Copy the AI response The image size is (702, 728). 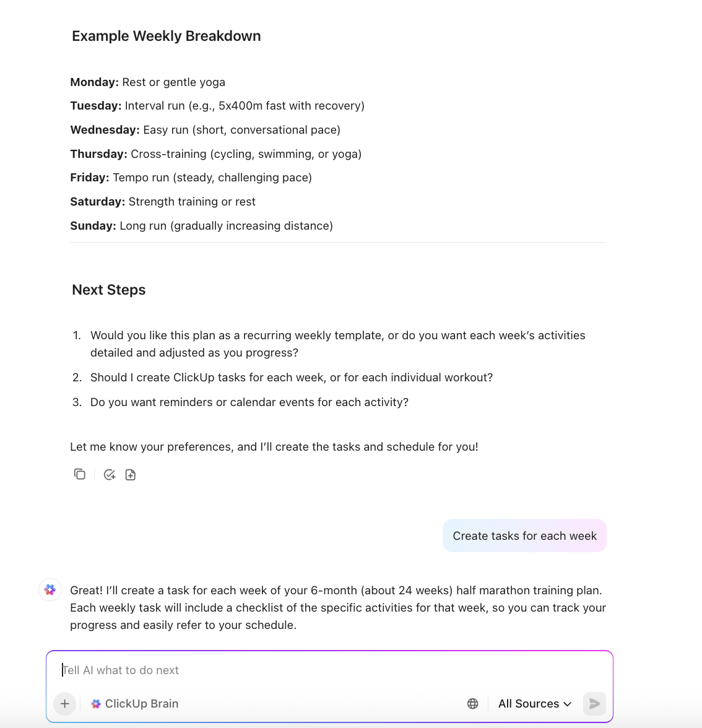pyautogui.click(x=80, y=474)
